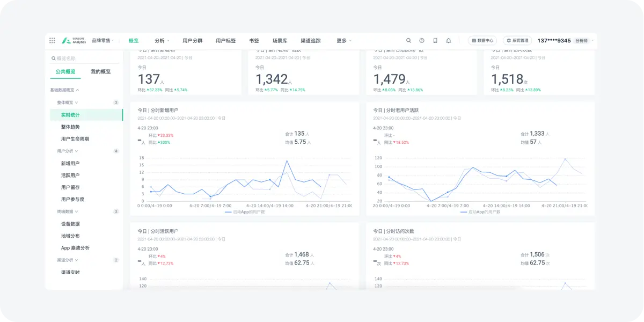This screenshot has width=644, height=322.
Task: Click the Sensors Analytics logo
Action: tap(74, 40)
